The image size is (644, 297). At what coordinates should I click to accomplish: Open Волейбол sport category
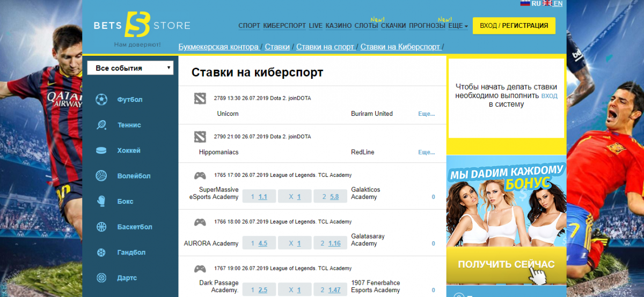pyautogui.click(x=134, y=176)
